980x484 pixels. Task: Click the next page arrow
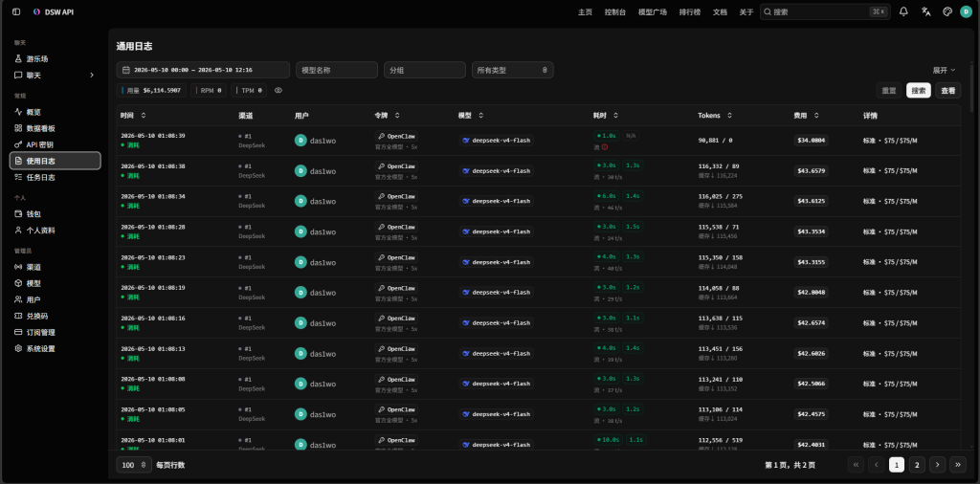point(937,465)
